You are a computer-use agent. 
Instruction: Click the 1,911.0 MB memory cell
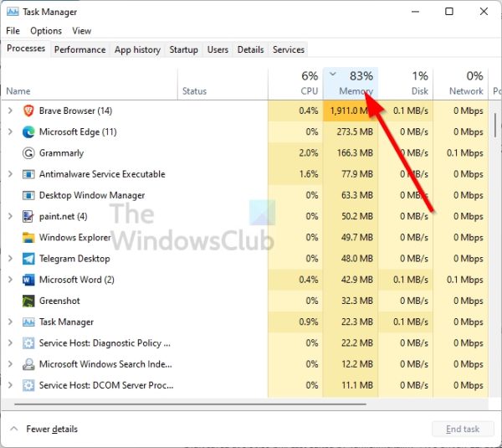351,111
